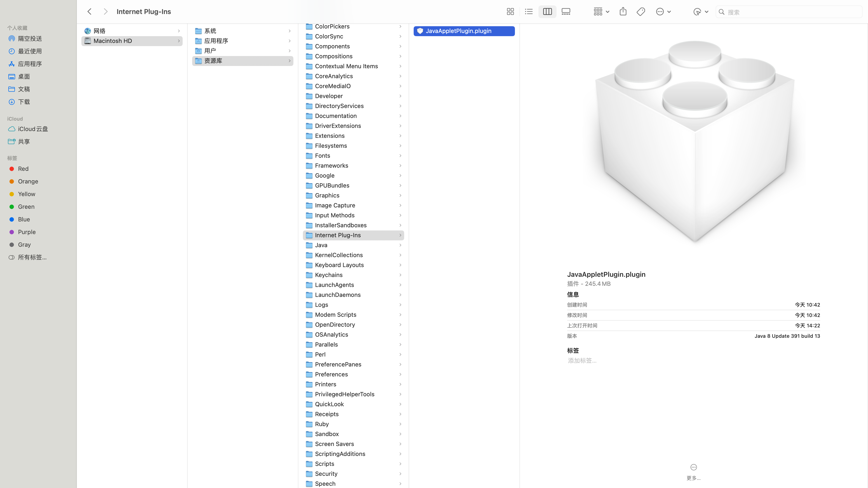Open the Frameworks folder
Viewport: 868px width, 488px height.
pyautogui.click(x=354, y=166)
